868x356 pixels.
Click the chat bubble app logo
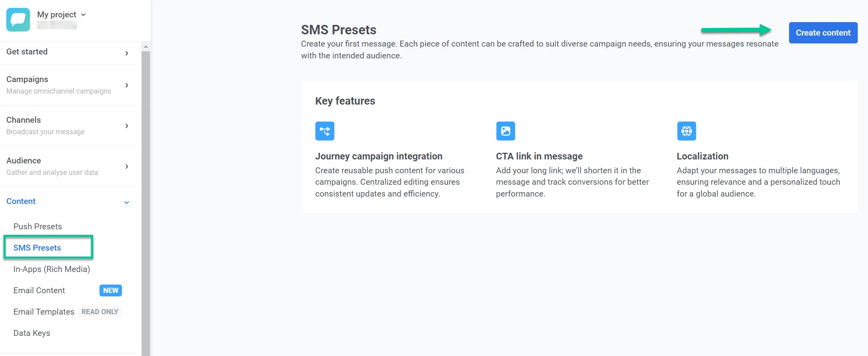click(x=18, y=19)
